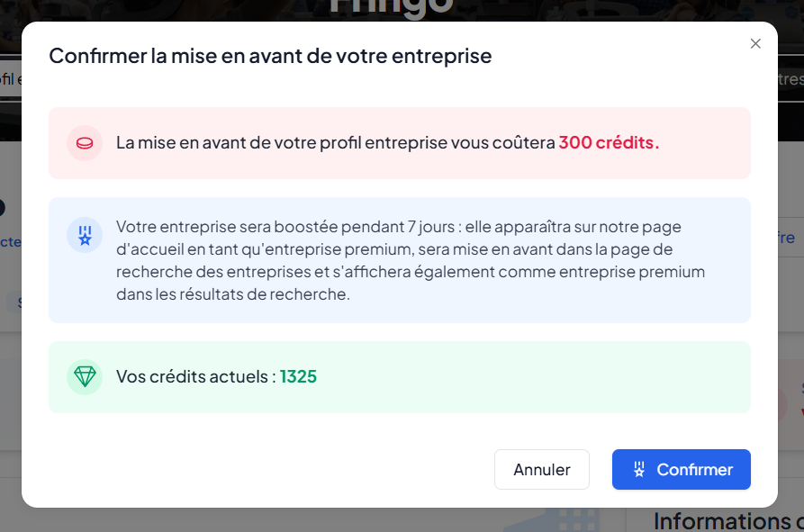This screenshot has height=532, width=804.
Task: Click the blue medal star icon beside boost description
Action: coord(85,235)
